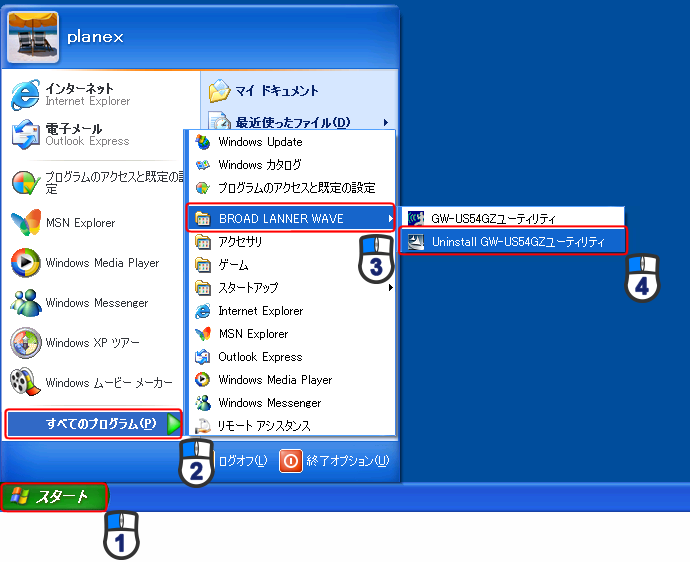Open GW-US54GZユーティリティ menu entry
The width and height of the screenshot is (690, 562).
click(512, 218)
